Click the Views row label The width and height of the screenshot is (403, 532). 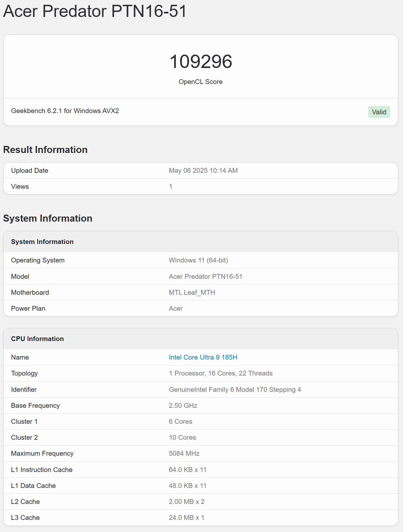20,186
